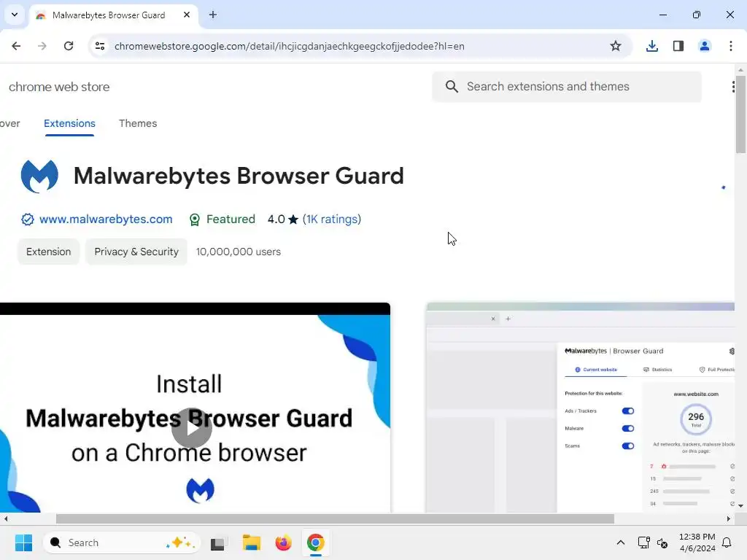Viewport: 747px width, 560px height.
Task: Go to chrome web store home logo
Action: [x=59, y=87]
